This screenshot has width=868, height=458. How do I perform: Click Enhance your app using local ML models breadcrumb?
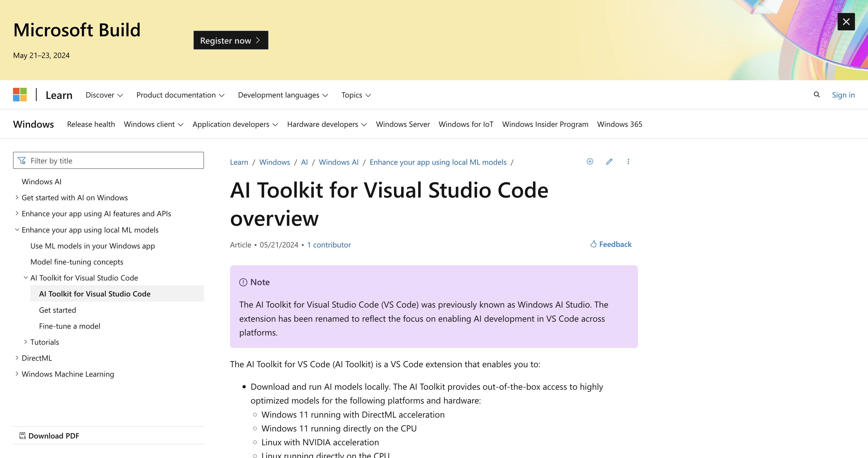click(438, 162)
